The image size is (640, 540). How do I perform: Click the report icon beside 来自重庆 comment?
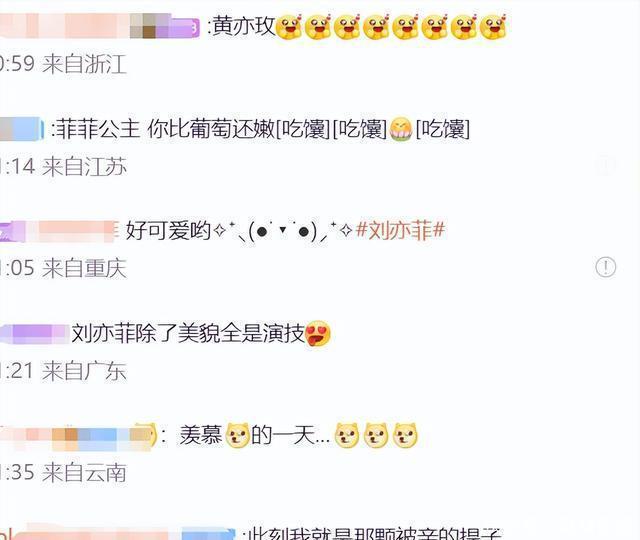click(x=606, y=267)
